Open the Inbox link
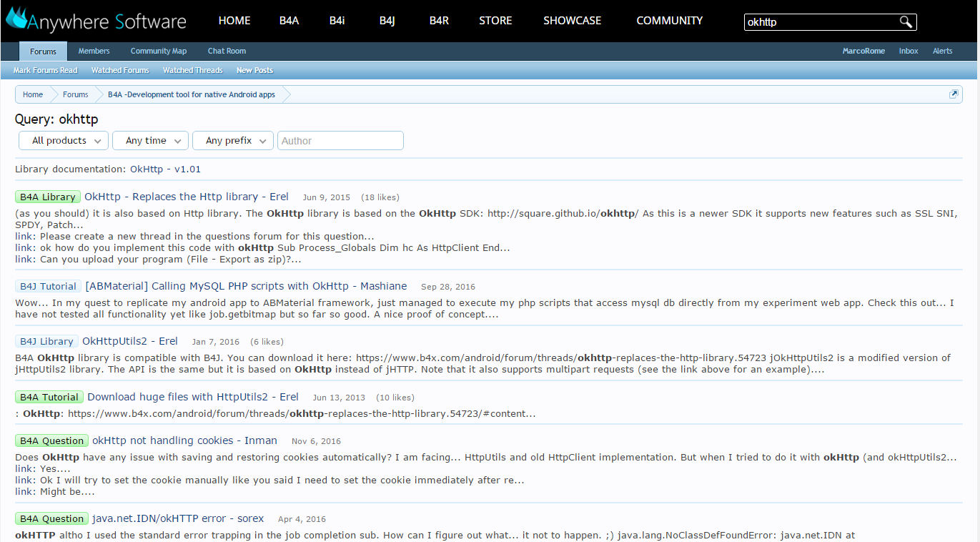Image resolution: width=980 pixels, height=542 pixels. (x=909, y=51)
